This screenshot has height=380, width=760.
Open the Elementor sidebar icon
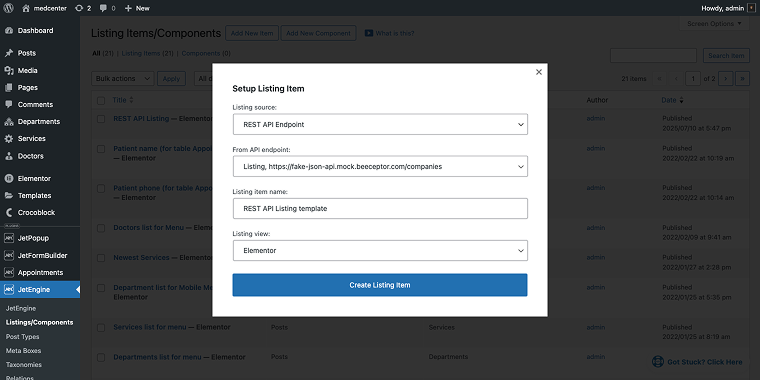click(x=9, y=178)
